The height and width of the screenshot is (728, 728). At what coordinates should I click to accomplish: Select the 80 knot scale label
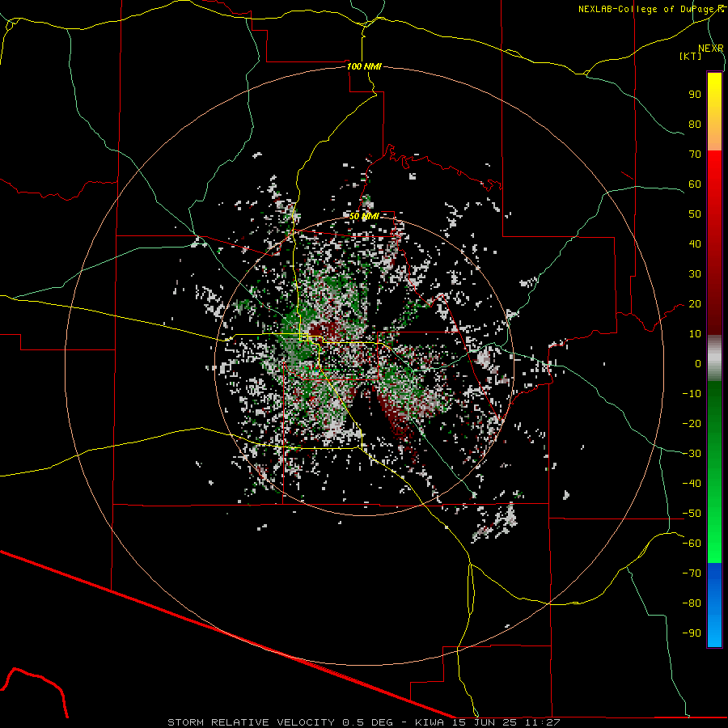coord(695,125)
